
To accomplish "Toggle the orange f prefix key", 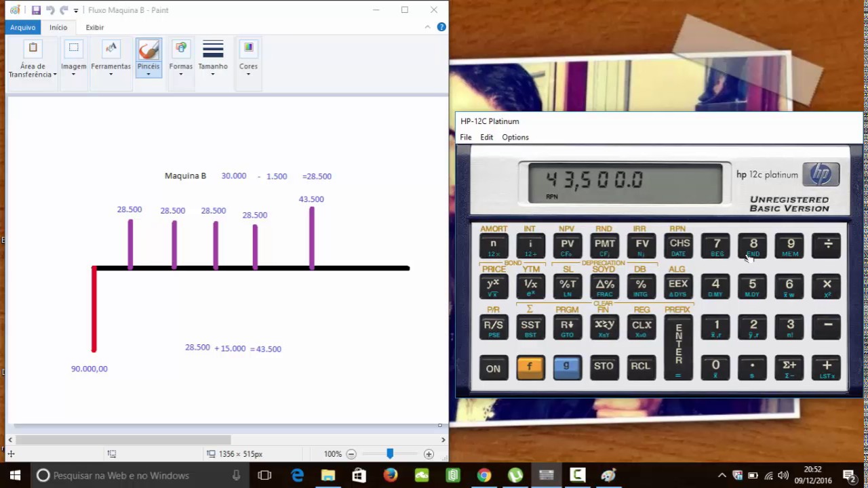I will click(x=530, y=368).
